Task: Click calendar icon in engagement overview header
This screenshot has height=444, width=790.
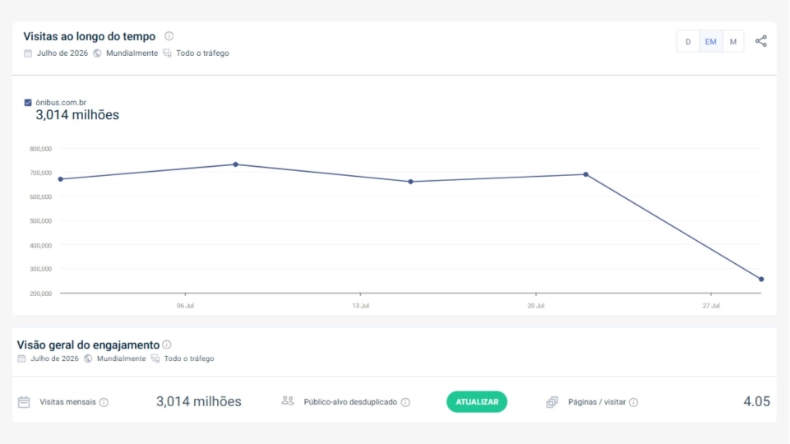Action: (x=22, y=358)
